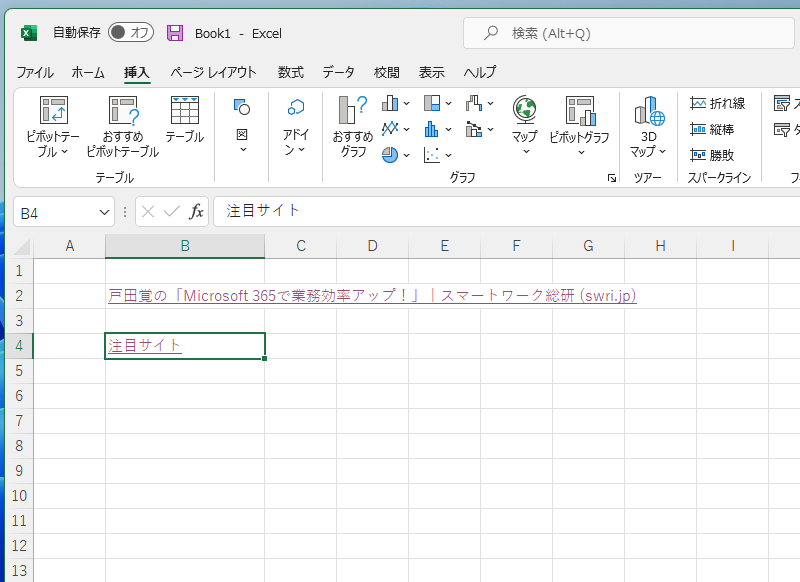Open the ファイル tab
The height and width of the screenshot is (582, 800).
click(35, 72)
